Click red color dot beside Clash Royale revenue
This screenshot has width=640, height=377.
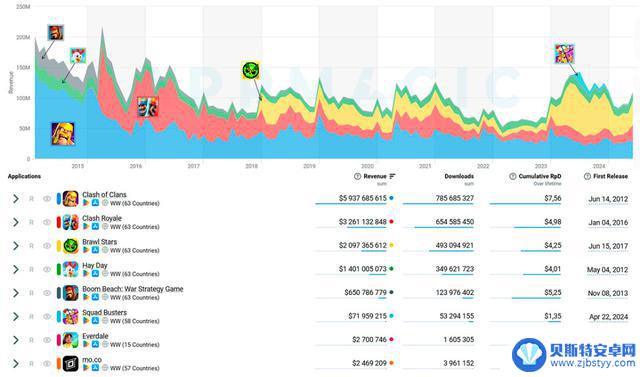pyautogui.click(x=391, y=222)
